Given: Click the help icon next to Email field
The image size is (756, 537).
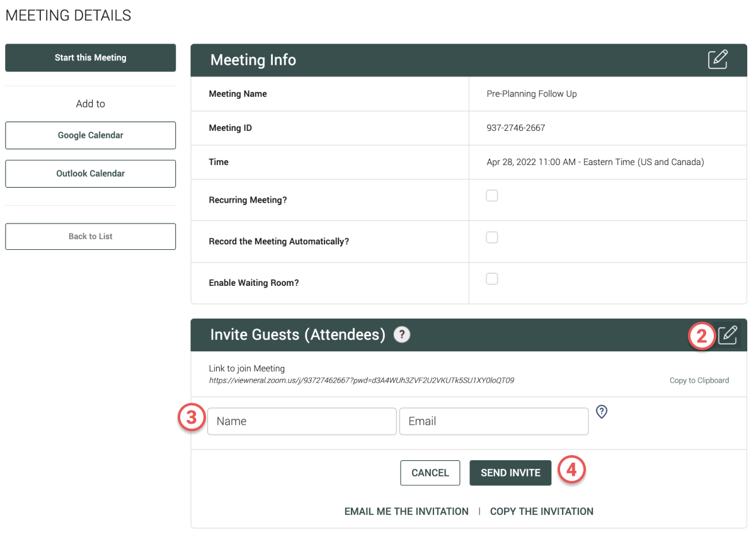Looking at the screenshot, I should pos(602,412).
